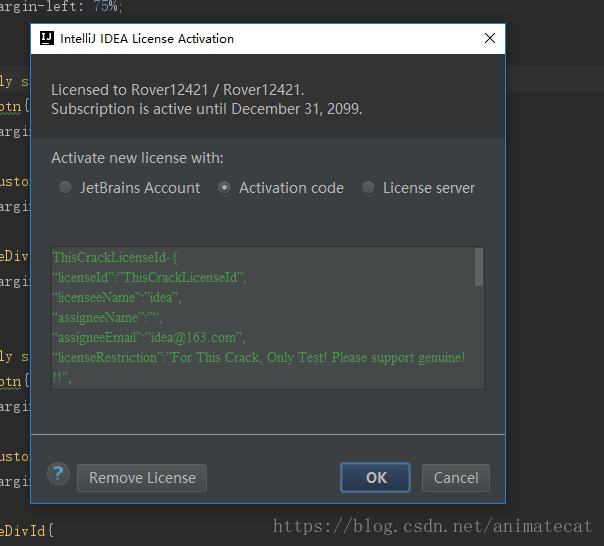Click the "Activate new license with:" label

point(138,158)
